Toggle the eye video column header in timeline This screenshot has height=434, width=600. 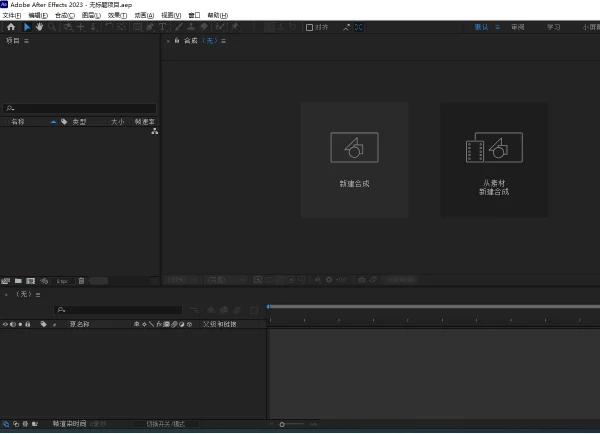(5, 324)
